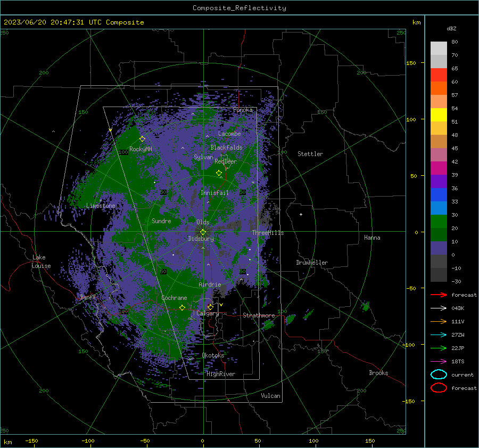Viewport: 479px width, 448px height.
Task: Click the radar center diamond at Olds
Action: tap(203, 232)
